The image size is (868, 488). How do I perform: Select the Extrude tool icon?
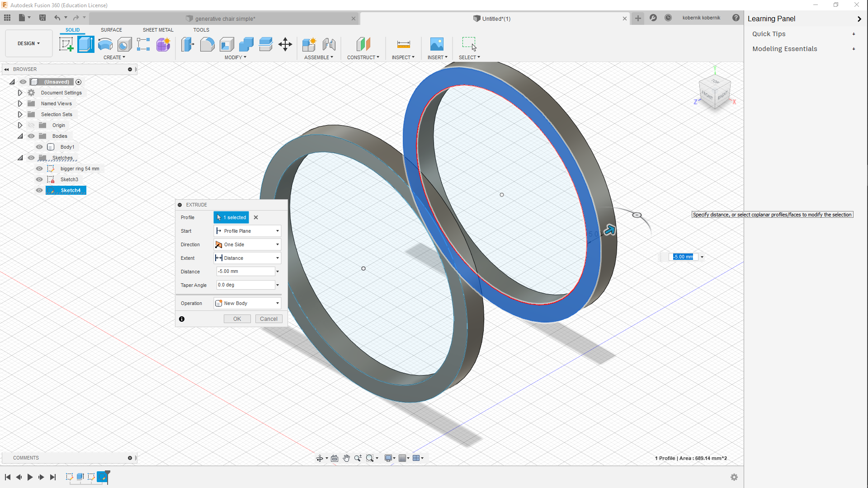point(85,44)
